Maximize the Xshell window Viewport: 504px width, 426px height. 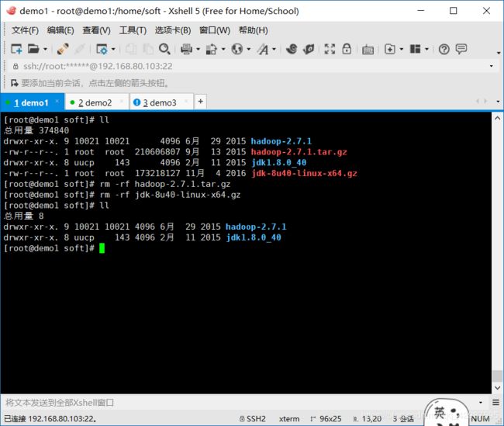pyautogui.click(x=454, y=11)
